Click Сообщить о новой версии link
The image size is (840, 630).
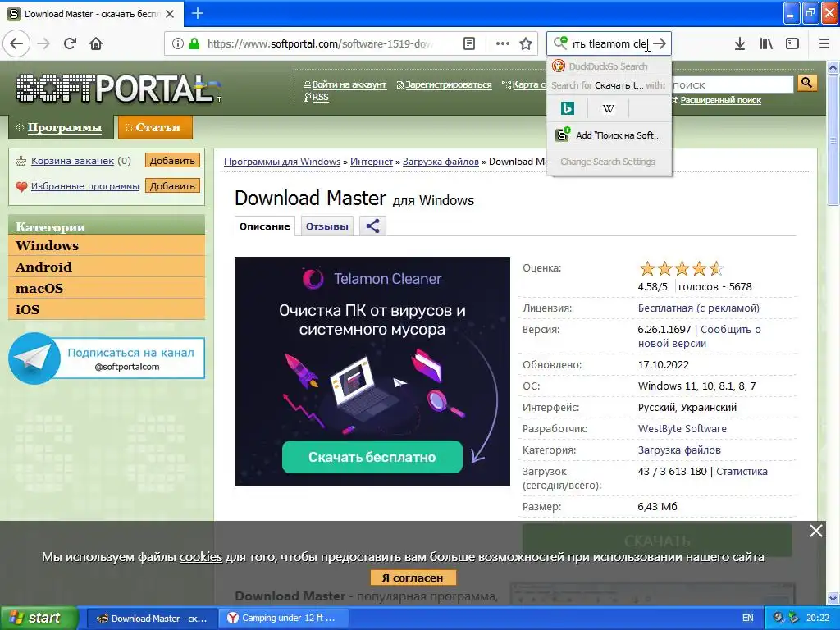tap(700, 336)
